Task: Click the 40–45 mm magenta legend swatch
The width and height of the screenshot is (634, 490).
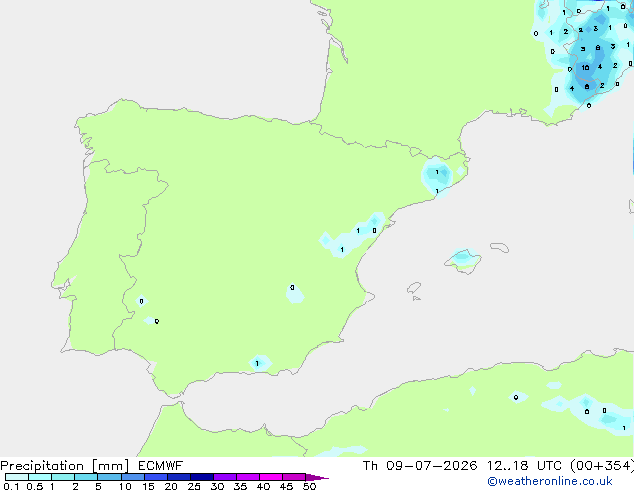Action: click(271, 477)
